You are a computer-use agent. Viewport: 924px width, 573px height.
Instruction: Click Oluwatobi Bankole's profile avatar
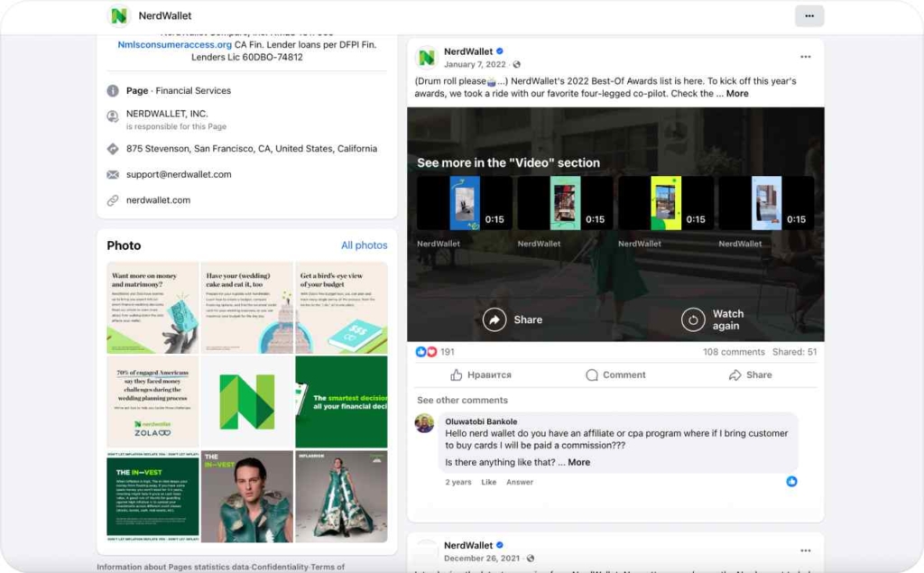tap(424, 423)
